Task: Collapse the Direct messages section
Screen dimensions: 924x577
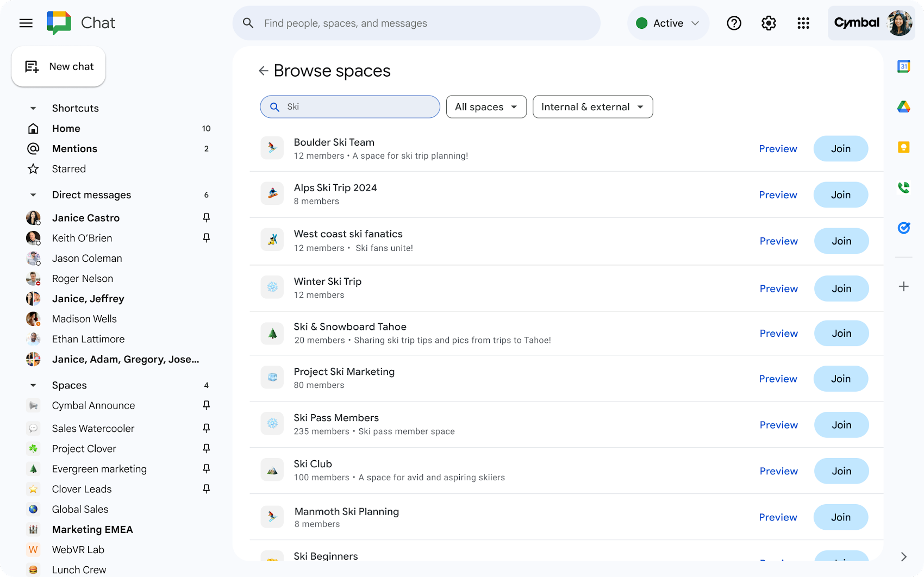Action: pos(33,195)
